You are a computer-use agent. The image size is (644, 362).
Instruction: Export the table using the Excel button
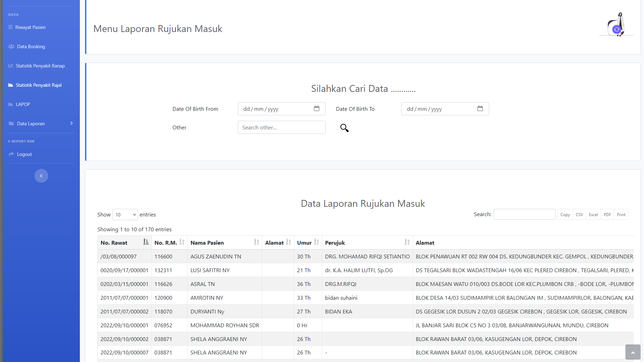click(x=593, y=215)
